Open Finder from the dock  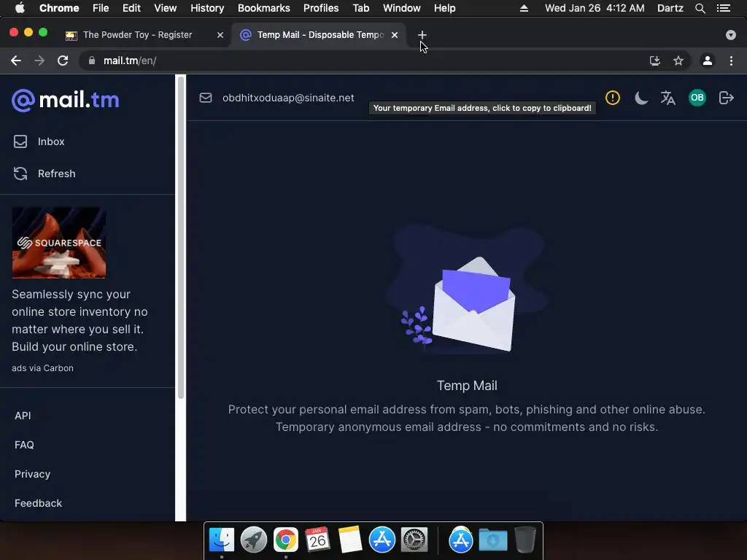[222, 540]
